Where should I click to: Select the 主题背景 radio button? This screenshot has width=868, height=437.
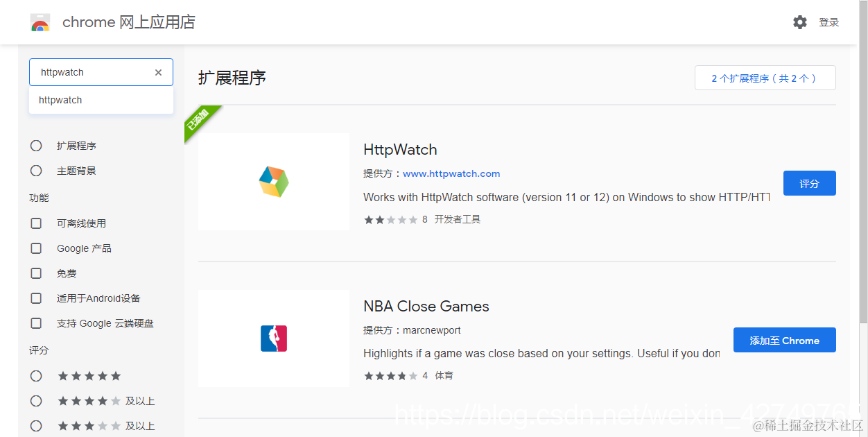pyautogui.click(x=36, y=171)
